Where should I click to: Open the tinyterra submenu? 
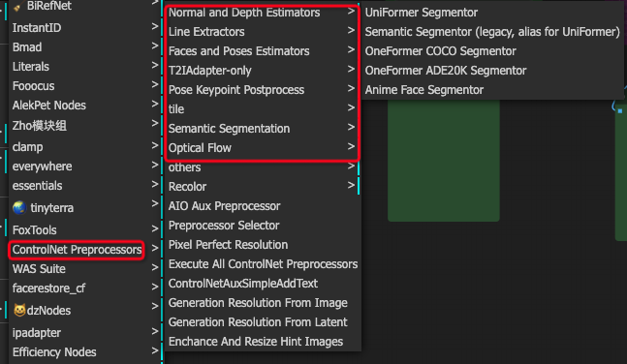pyautogui.click(x=84, y=208)
